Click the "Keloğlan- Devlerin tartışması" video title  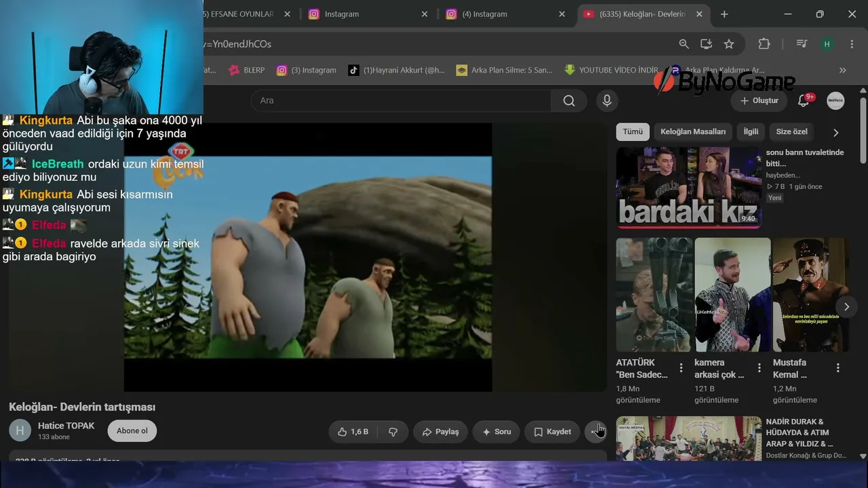point(82,407)
